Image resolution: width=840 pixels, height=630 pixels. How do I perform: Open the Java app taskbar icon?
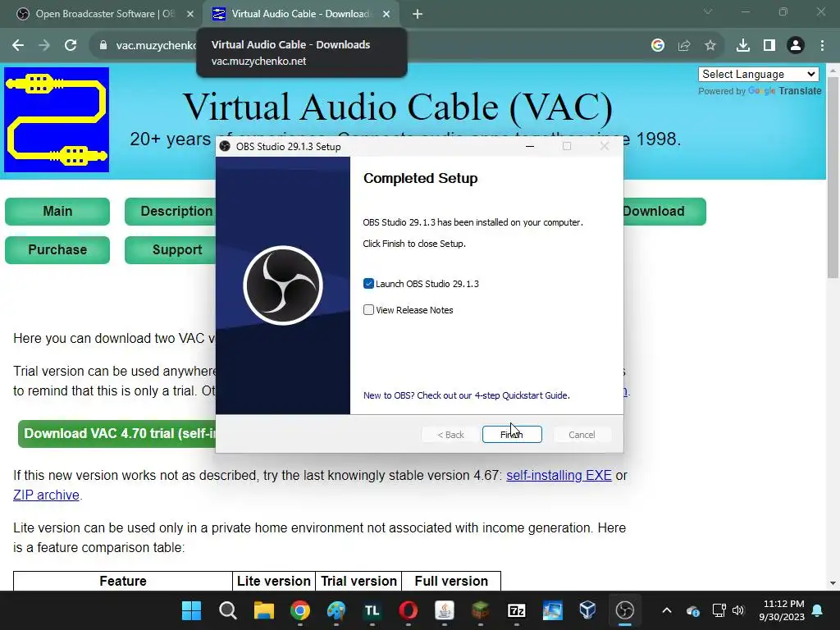[444, 610]
